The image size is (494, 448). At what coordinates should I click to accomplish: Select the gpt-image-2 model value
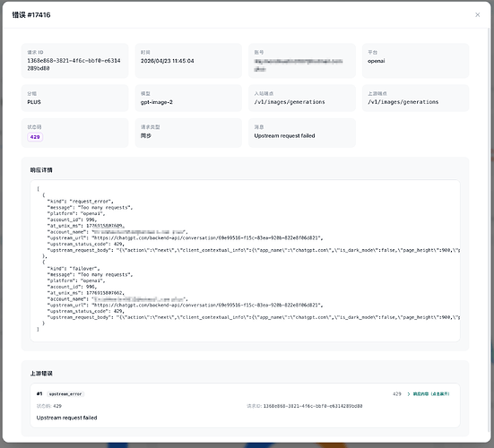tap(157, 102)
